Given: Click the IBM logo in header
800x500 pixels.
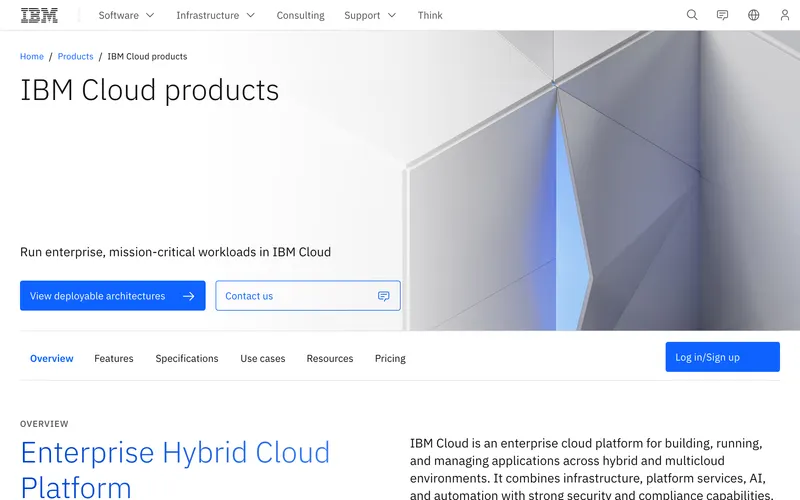Looking at the screenshot, I should coord(39,15).
